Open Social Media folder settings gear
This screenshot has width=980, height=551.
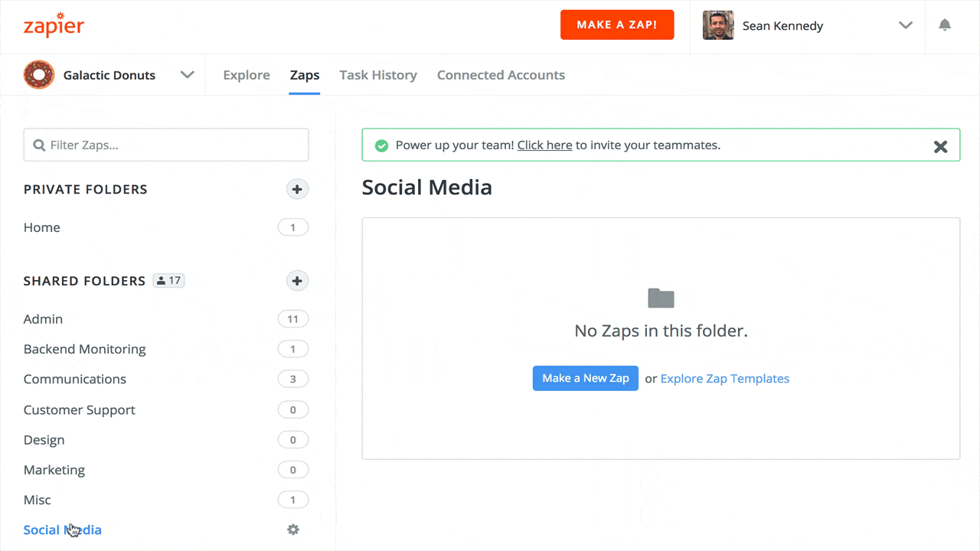tap(293, 530)
